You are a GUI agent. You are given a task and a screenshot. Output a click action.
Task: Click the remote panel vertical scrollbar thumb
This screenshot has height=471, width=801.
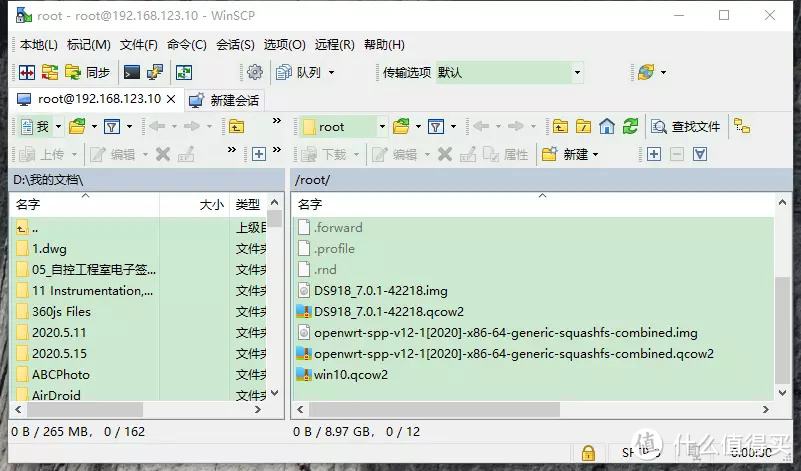pyautogui.click(x=782, y=330)
